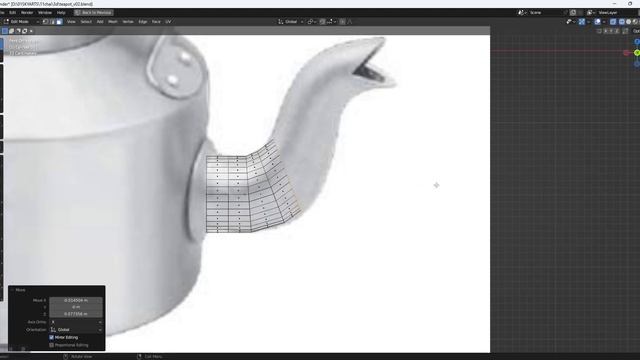Toggle X-axis mesh mirror button
Screen dimensions: 640x360
[x=606, y=31]
